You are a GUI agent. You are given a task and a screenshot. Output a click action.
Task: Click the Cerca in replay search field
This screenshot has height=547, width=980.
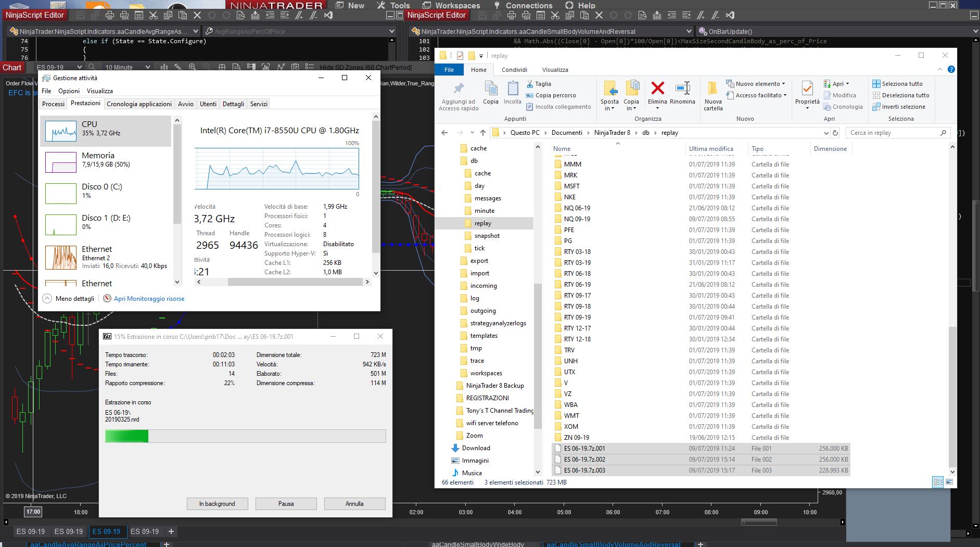point(898,133)
